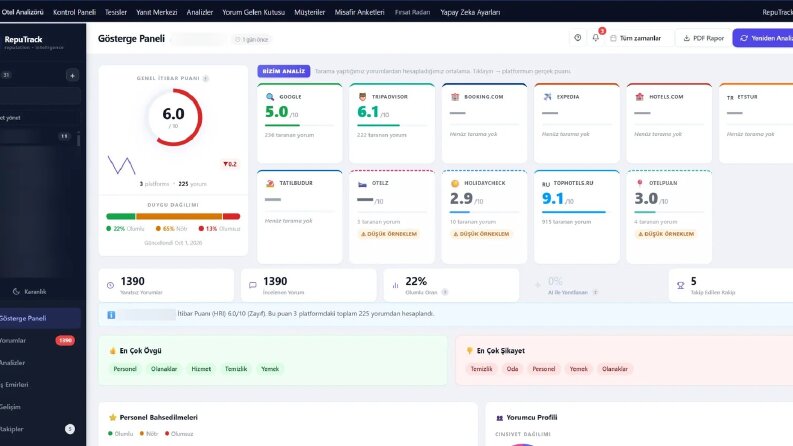Click the thumbs-down icon by En Çok Şikayet

tap(469, 350)
